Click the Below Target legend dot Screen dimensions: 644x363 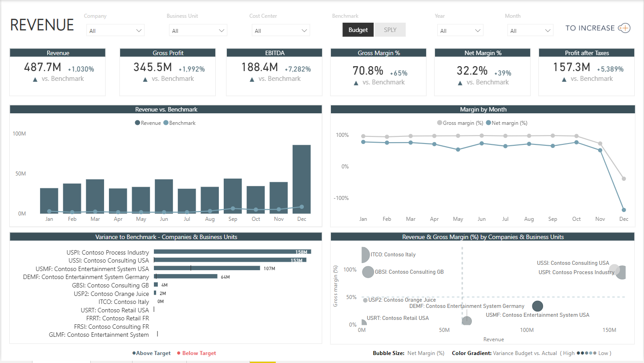click(179, 352)
